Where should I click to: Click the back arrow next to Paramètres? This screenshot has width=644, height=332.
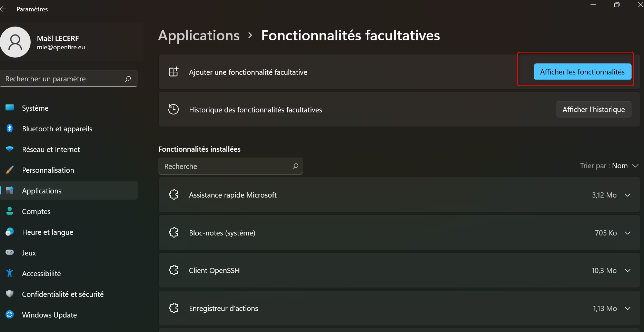[x=3, y=9]
